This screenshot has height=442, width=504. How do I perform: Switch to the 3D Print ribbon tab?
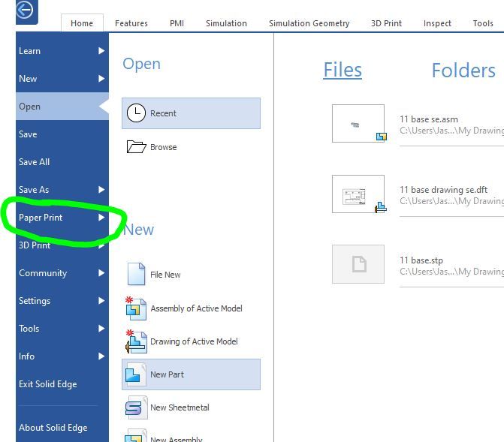tap(386, 23)
